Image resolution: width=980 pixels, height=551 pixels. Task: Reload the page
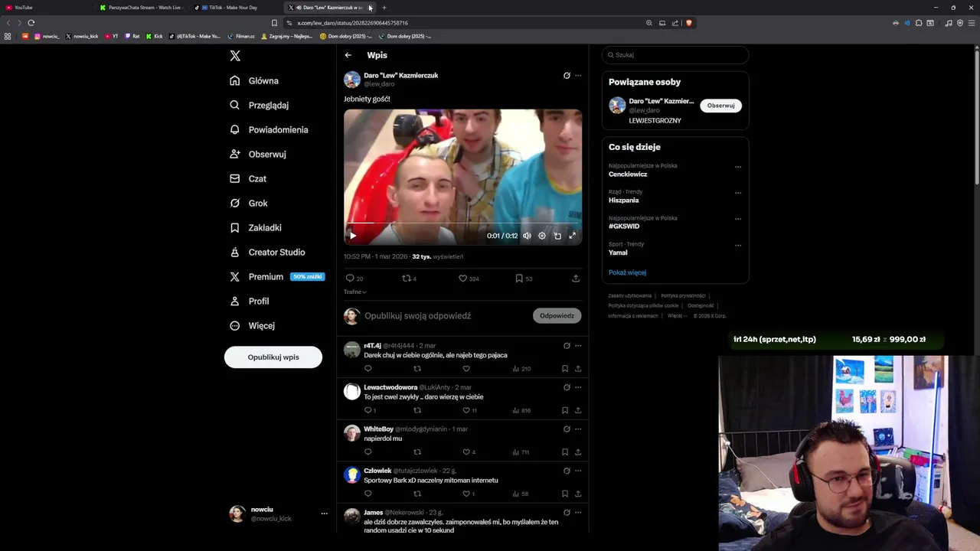tap(31, 23)
